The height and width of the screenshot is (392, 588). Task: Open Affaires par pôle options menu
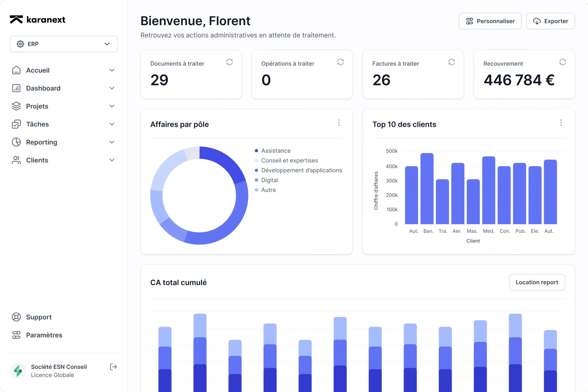click(339, 122)
